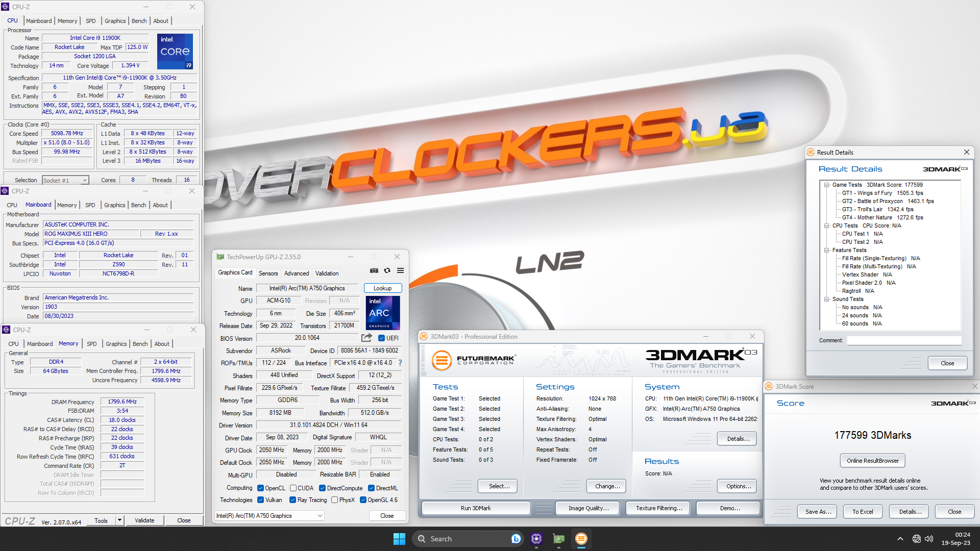Viewport: 980px width, 551px height.
Task: Switch to 3DMark03 from the taskbar
Action: tap(581, 539)
